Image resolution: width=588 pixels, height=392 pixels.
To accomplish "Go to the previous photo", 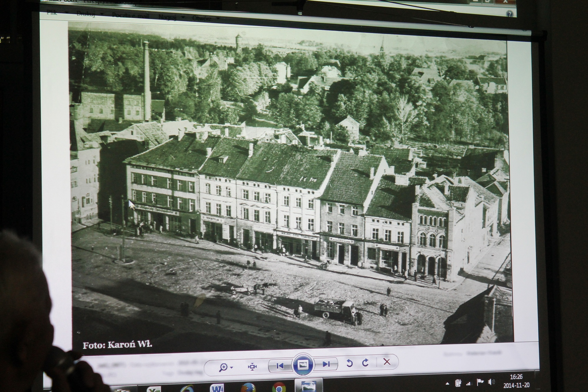I will pos(280,366).
